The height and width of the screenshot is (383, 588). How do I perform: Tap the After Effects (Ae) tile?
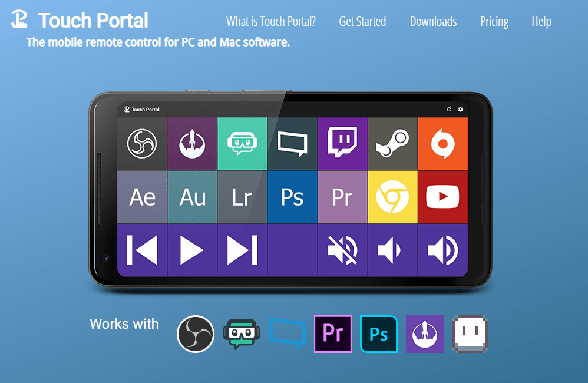[x=142, y=197]
